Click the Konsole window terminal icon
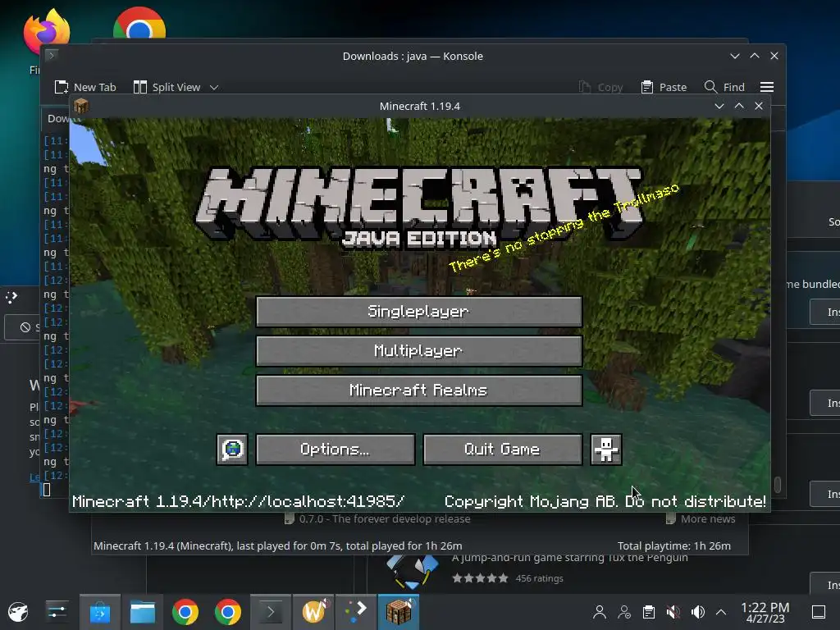 [x=52, y=55]
